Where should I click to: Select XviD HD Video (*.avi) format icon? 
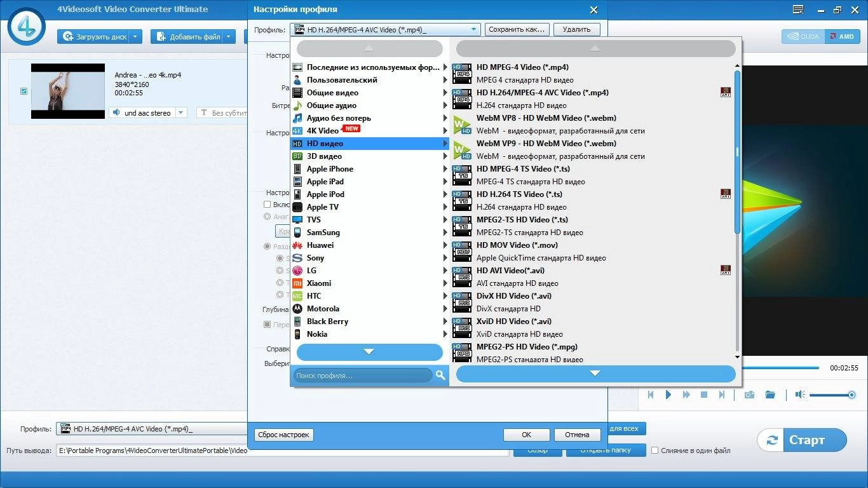462,328
